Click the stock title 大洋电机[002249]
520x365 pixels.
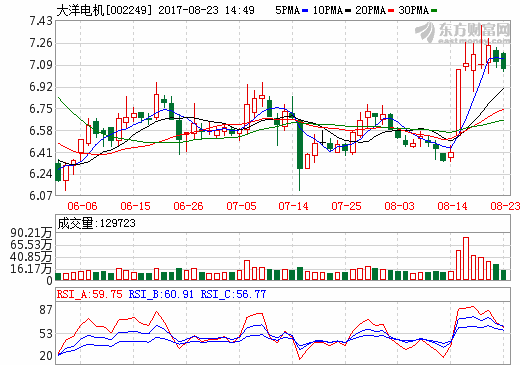[104, 10]
